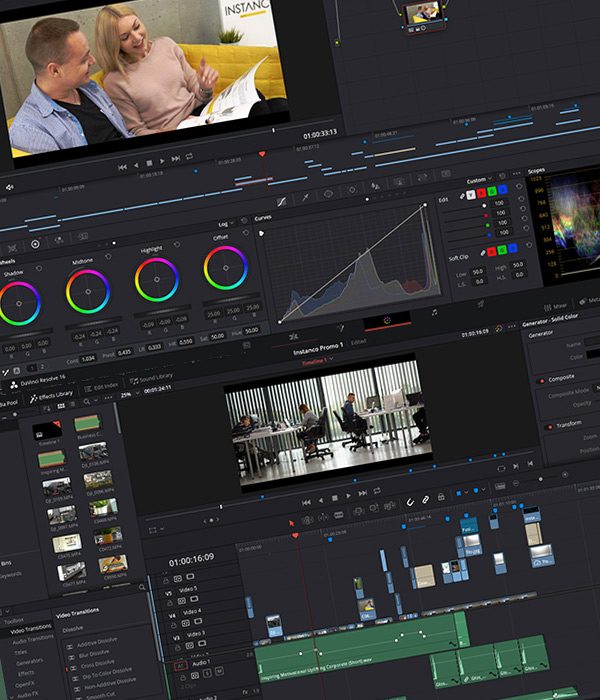Play forward in the Edit page viewer
The width and height of the screenshot is (600, 700).
coord(348,495)
